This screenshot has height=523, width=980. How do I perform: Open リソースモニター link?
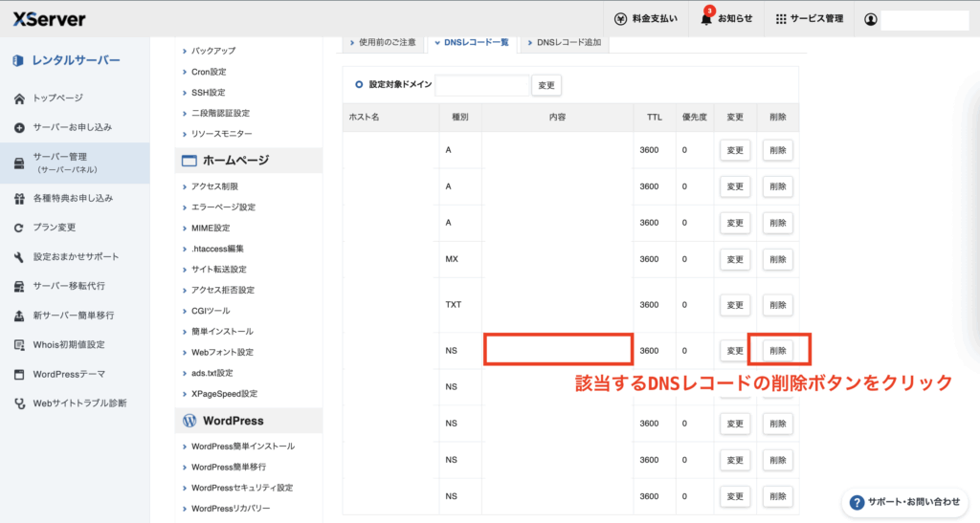click(221, 134)
